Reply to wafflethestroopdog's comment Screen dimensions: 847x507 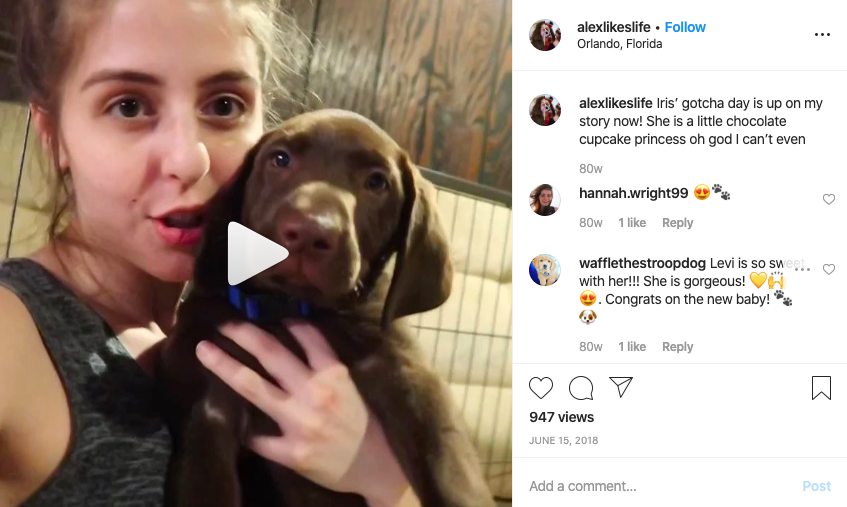point(677,347)
